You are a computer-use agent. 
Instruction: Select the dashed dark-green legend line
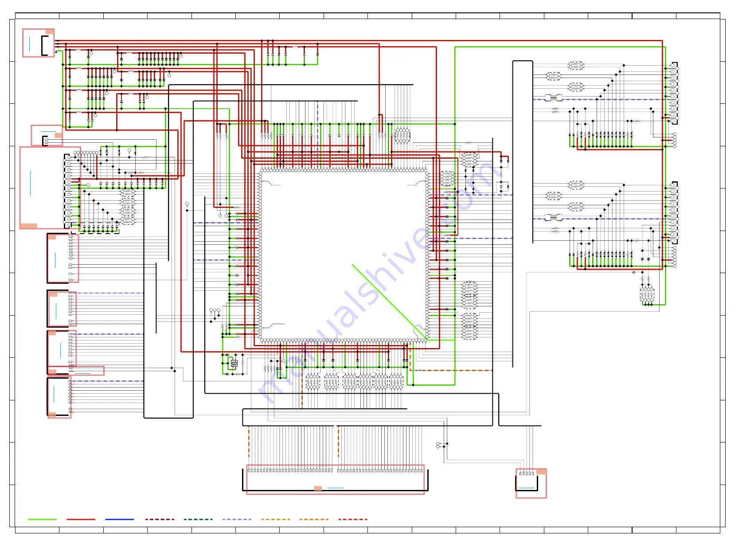point(198,519)
